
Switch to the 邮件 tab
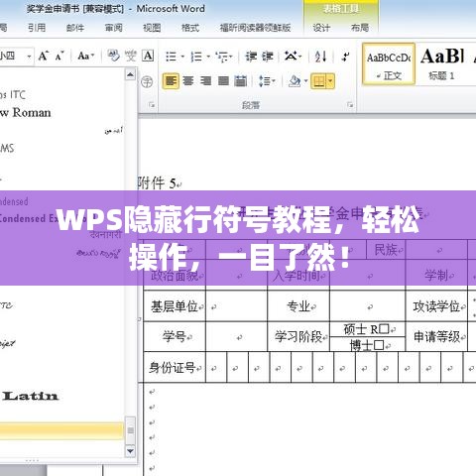(x=75, y=28)
